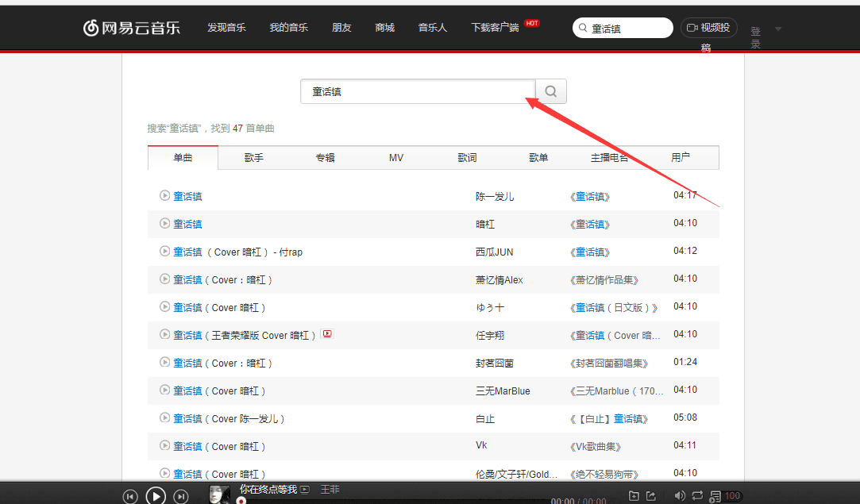Play 童话镇 by 白止
The width and height of the screenshot is (860, 504).
(164, 417)
